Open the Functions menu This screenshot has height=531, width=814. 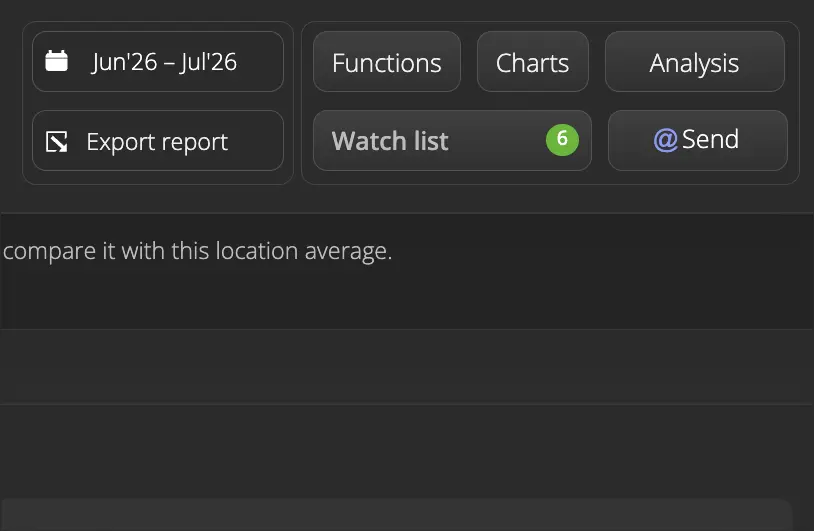click(x=387, y=62)
